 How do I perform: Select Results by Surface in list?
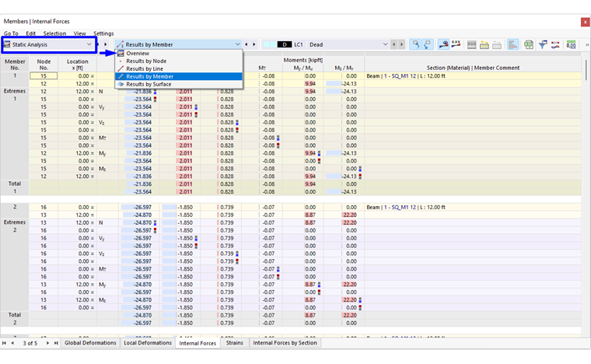pos(179,84)
